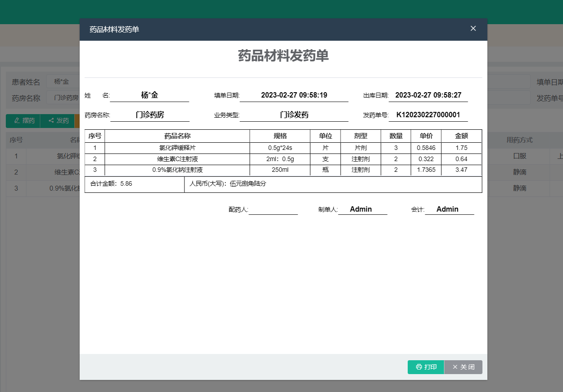Click the 打印 print button
The image size is (563, 392).
(x=426, y=367)
